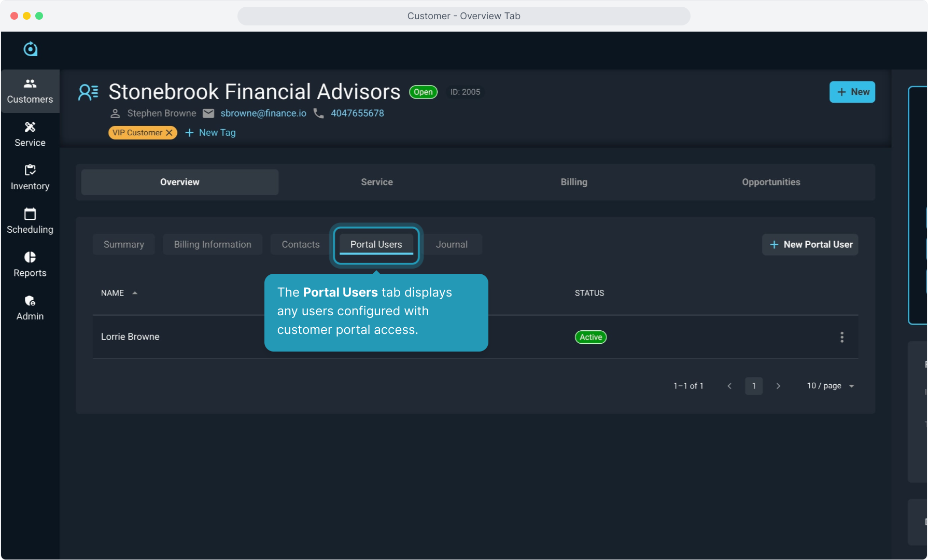The image size is (928, 560).
Task: Switch to the Opportunities tab
Action: [x=771, y=182]
